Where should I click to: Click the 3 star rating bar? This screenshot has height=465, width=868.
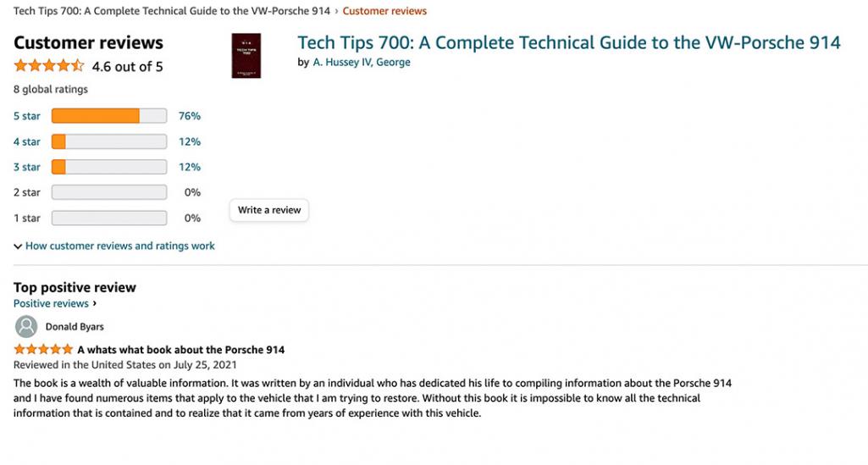click(x=109, y=167)
